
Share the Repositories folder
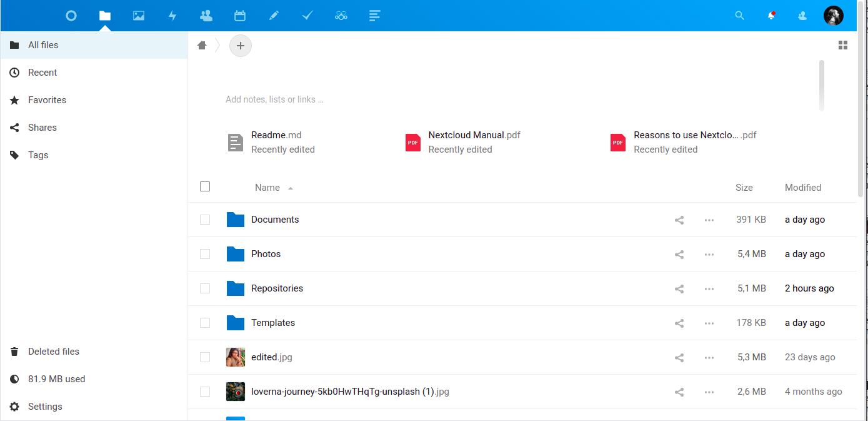coord(679,289)
